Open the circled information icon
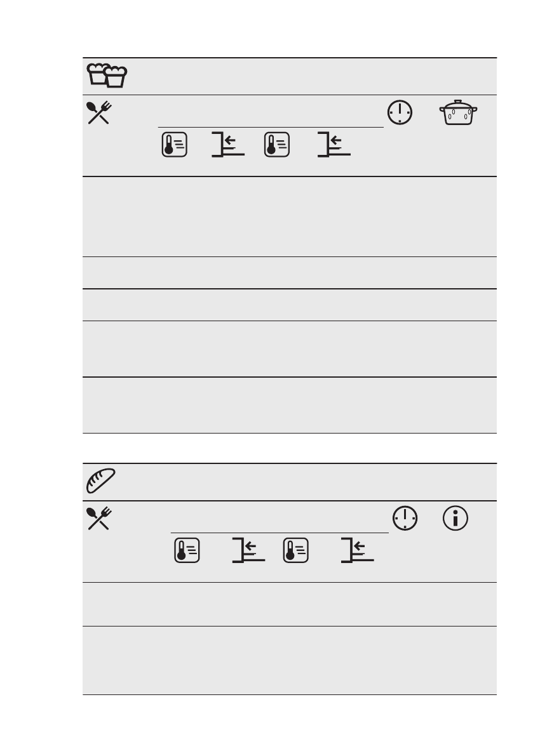The height and width of the screenshot is (756, 533). click(x=455, y=519)
